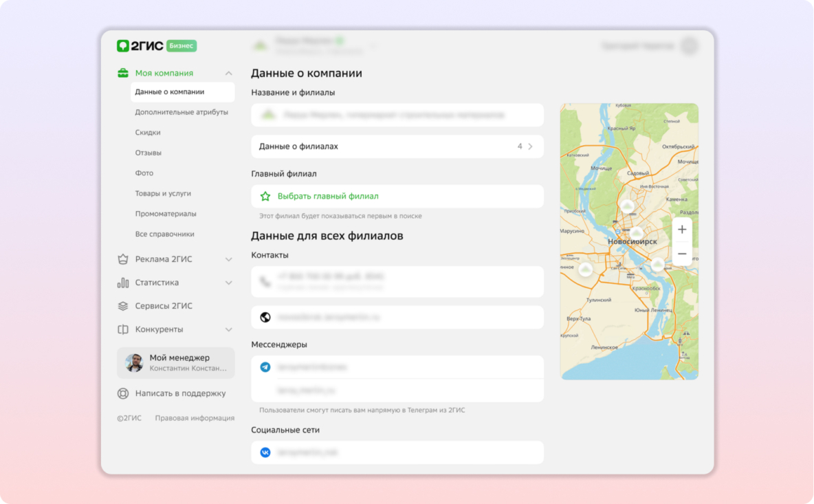Click the star icon for main branch
The image size is (814, 504).
click(x=265, y=196)
